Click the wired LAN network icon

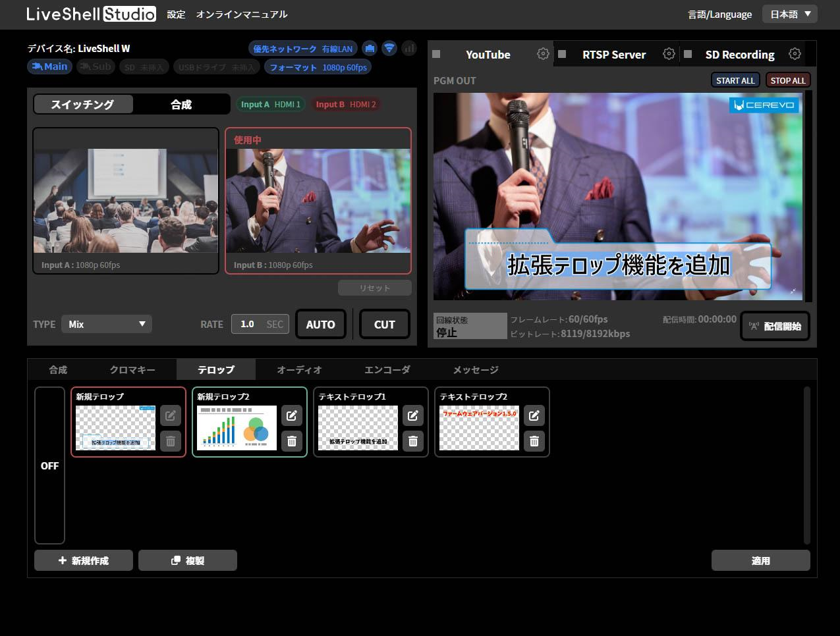coord(370,48)
